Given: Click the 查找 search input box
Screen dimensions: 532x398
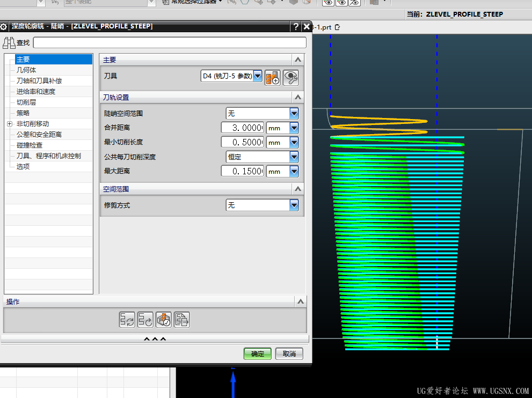Looking at the screenshot, I should coord(170,43).
